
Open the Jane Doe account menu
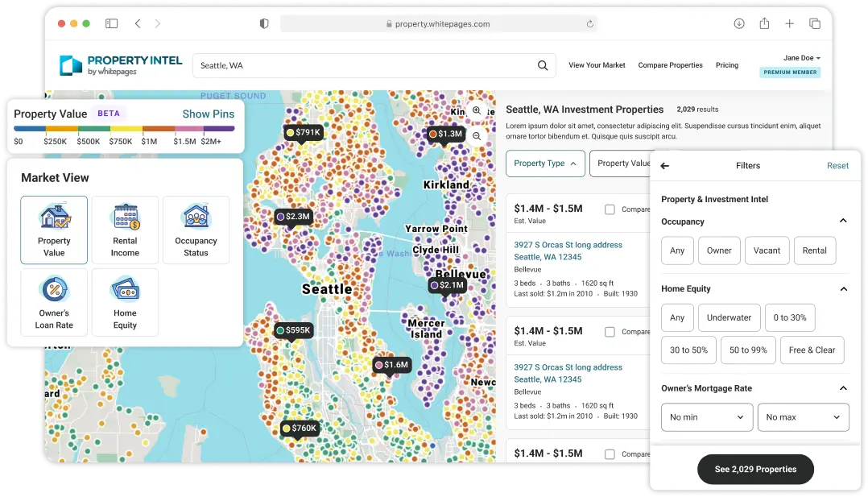pos(802,58)
